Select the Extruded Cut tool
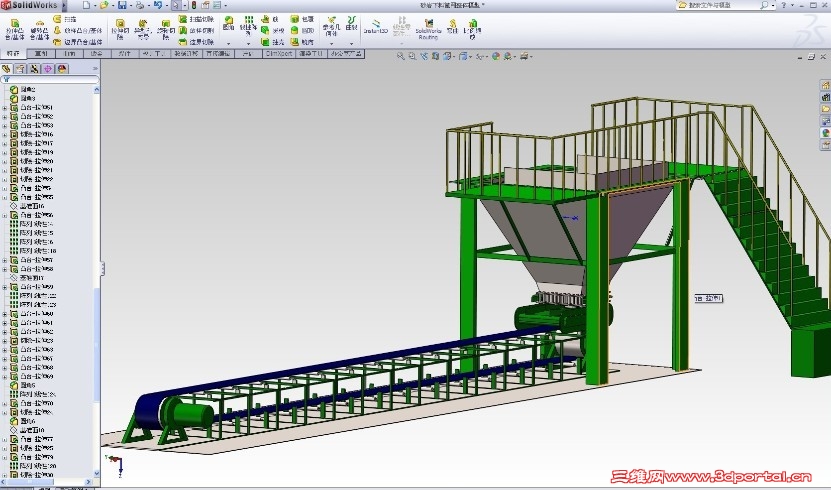This screenshot has width=831, height=490. pyautogui.click(x=120, y=23)
